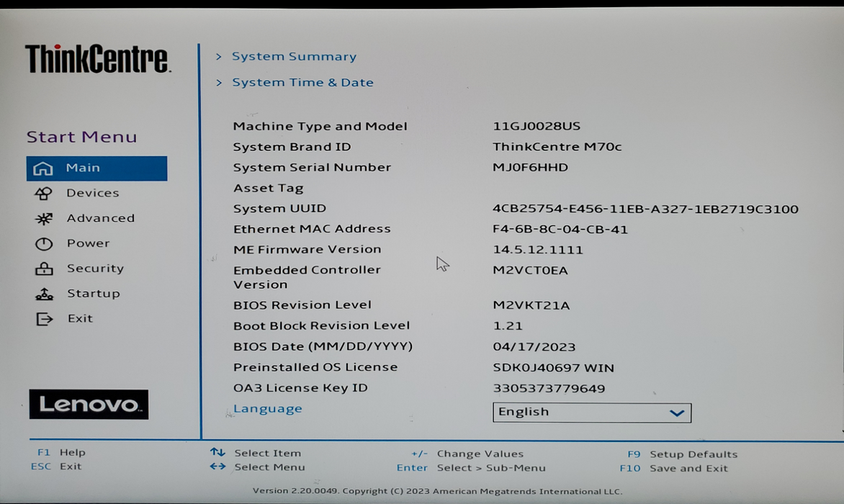
Task: Expand the System Time & Date chevron
Action: click(218, 82)
